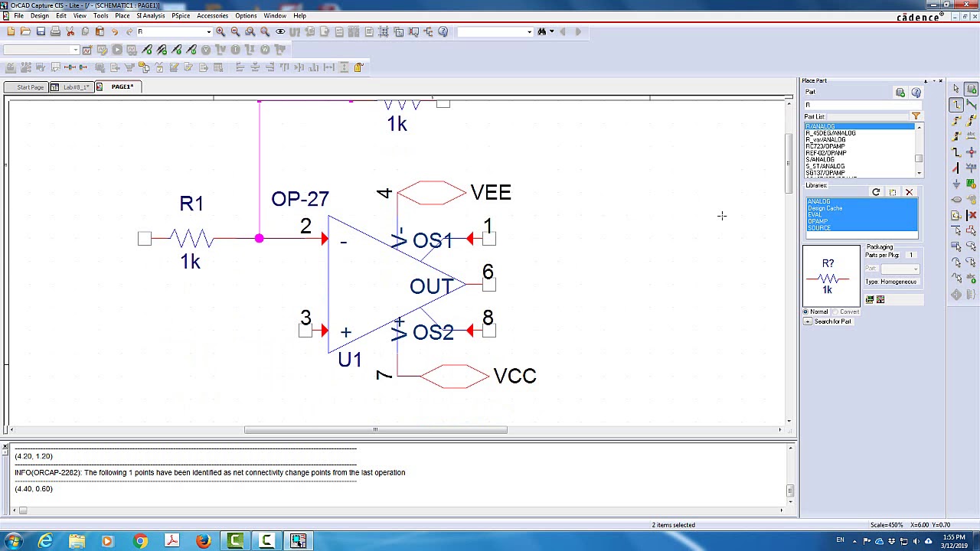This screenshot has height=551, width=980.
Task: Remove library with the red X icon
Action: coord(910,192)
